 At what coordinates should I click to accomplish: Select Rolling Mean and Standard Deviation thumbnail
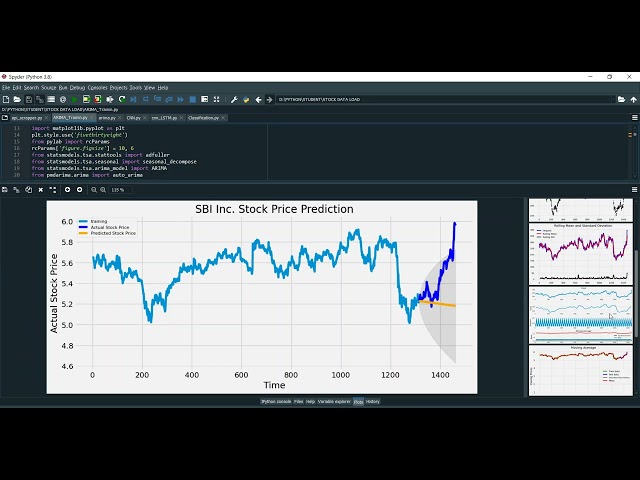[581, 254]
